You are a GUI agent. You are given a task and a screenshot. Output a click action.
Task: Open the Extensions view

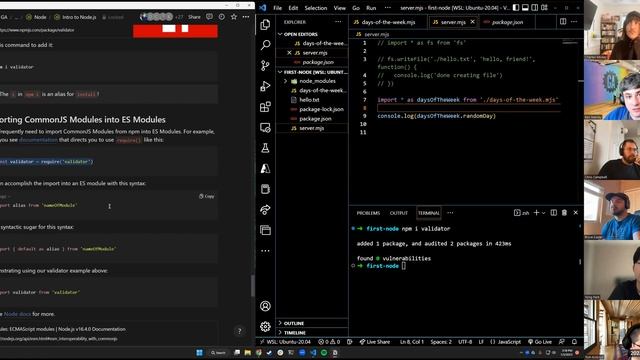[265, 107]
